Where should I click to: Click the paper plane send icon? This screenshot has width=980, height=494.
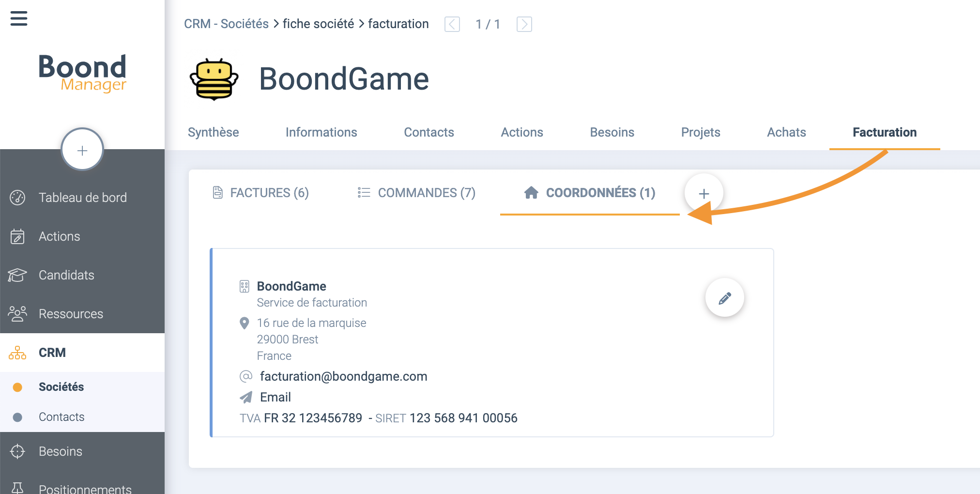(246, 397)
